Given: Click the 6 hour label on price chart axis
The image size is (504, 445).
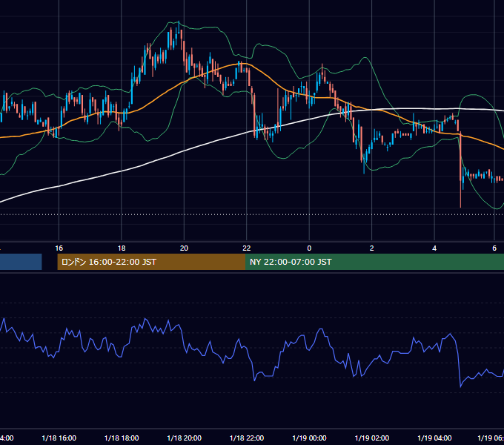Looking at the screenshot, I should [x=494, y=248].
